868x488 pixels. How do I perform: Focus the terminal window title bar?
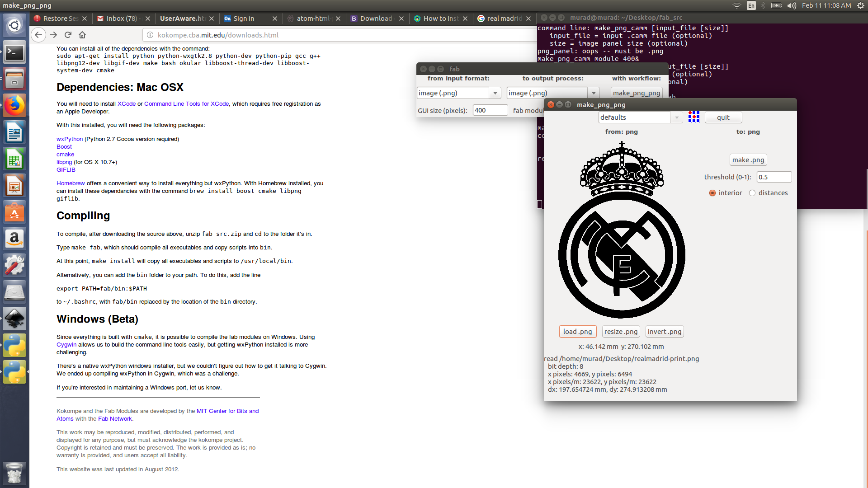[702, 18]
